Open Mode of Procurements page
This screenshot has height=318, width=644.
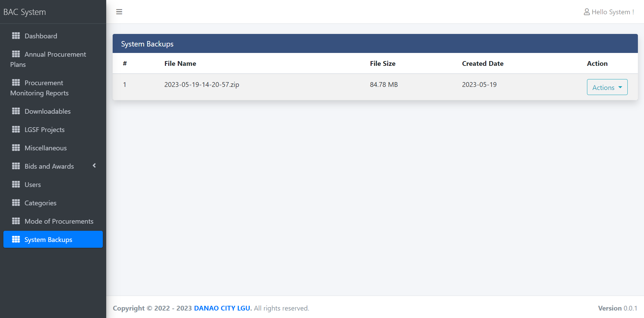click(x=53, y=221)
